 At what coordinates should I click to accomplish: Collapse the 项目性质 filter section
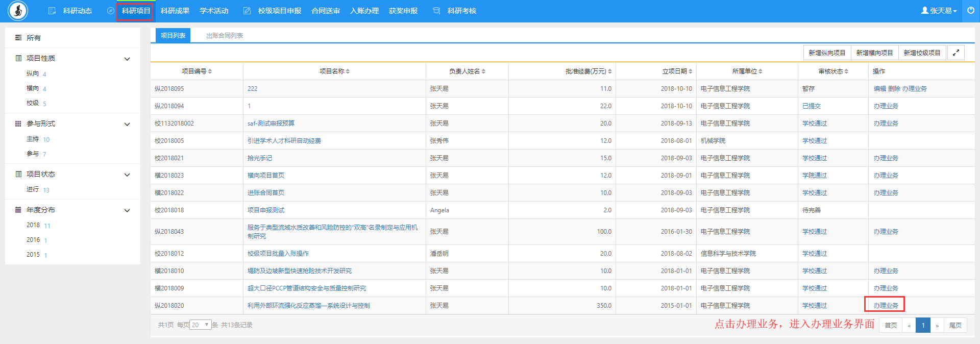tap(127, 59)
